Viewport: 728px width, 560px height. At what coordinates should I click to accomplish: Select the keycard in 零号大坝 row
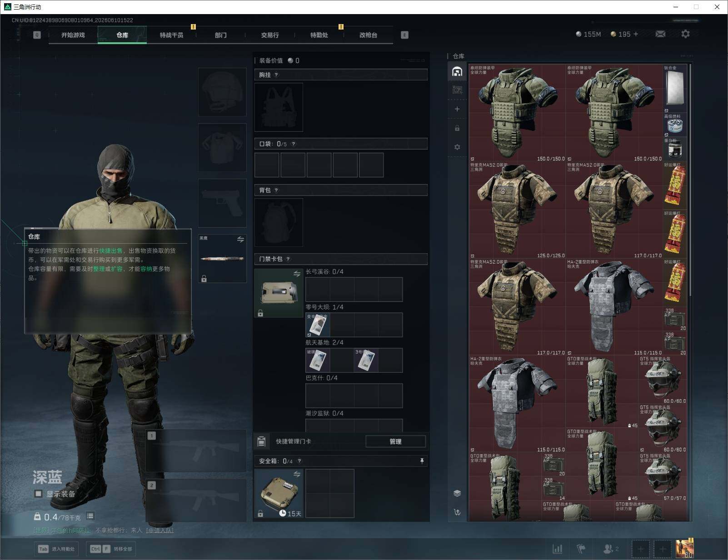[318, 325]
